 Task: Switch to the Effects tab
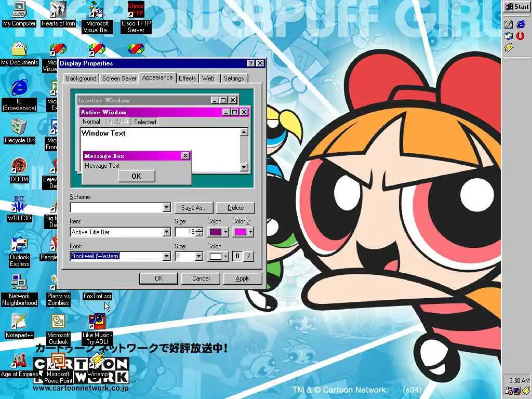(x=187, y=78)
